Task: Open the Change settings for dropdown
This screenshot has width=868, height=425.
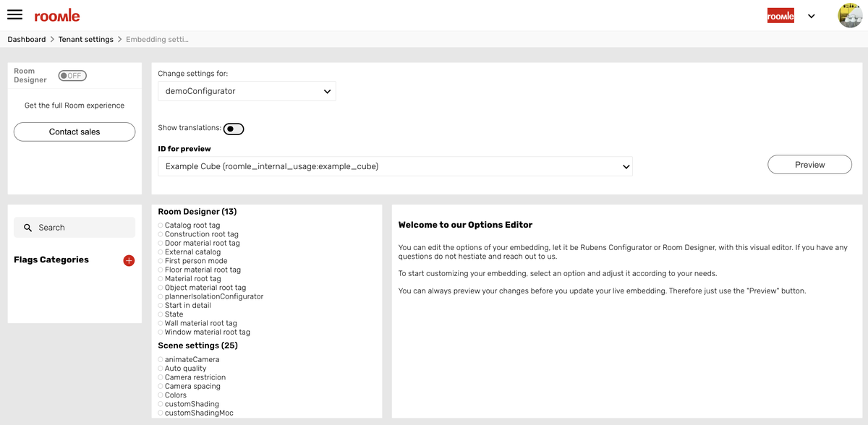Action: (x=247, y=91)
